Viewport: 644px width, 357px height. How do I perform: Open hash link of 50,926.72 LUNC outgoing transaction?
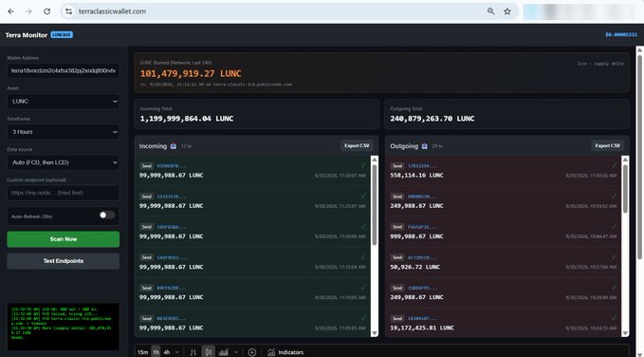click(422, 257)
